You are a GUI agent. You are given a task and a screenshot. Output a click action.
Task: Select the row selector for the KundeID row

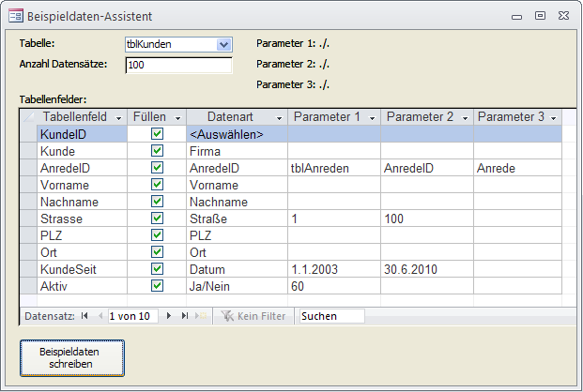(x=28, y=134)
